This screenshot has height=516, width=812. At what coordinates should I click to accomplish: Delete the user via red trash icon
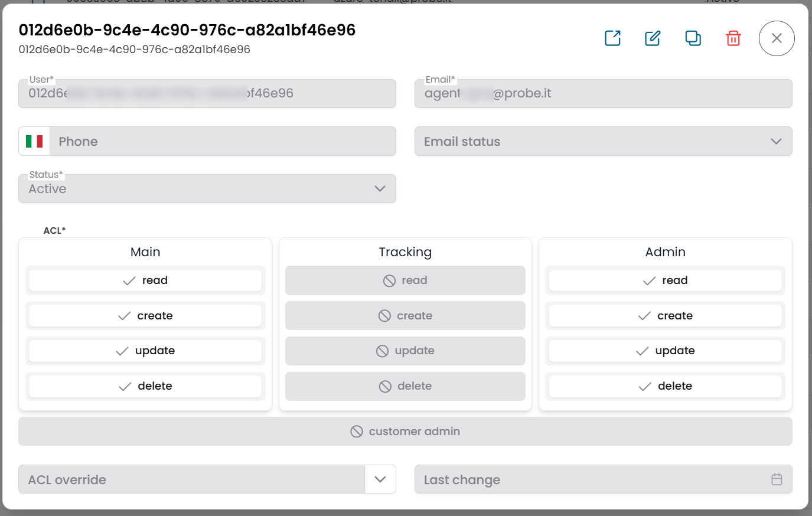click(x=733, y=38)
